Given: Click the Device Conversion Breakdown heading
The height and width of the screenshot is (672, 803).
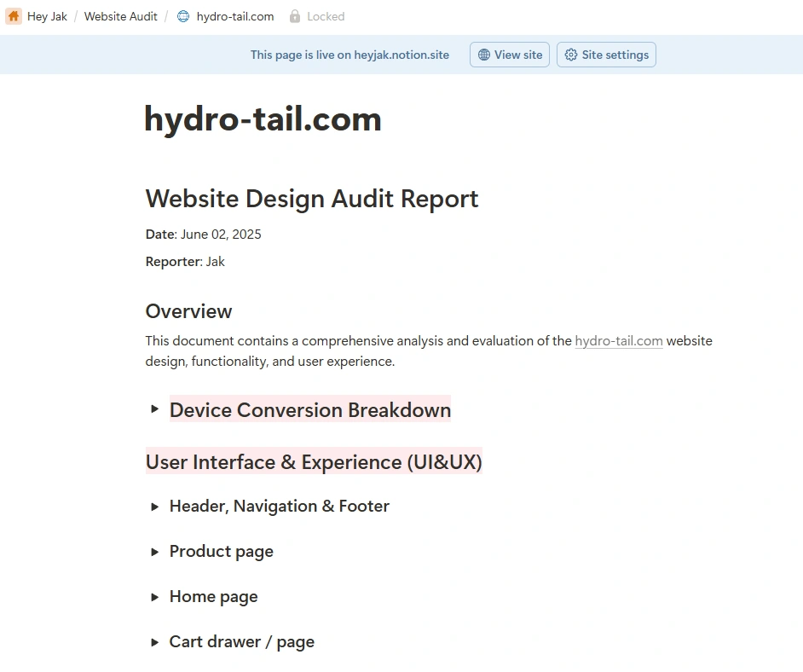Looking at the screenshot, I should click(310, 409).
